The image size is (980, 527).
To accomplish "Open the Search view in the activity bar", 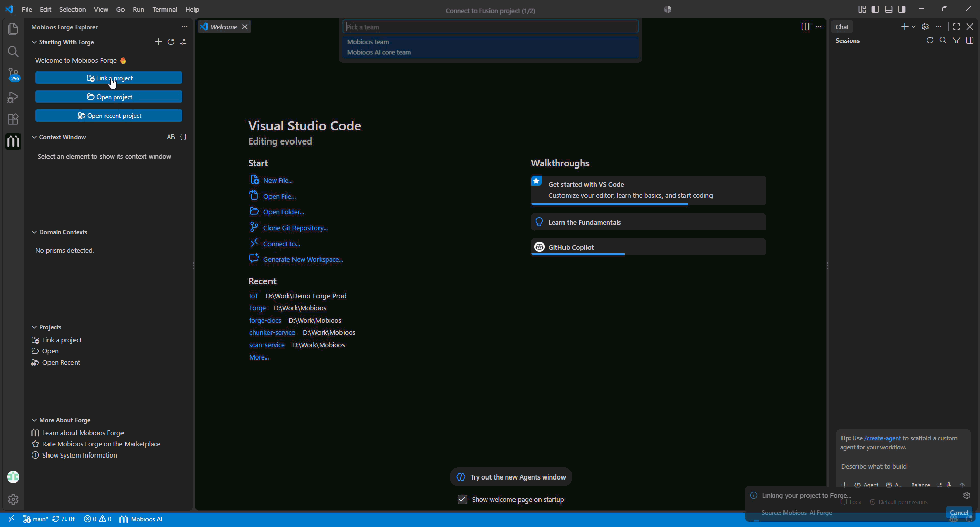I will tap(13, 52).
